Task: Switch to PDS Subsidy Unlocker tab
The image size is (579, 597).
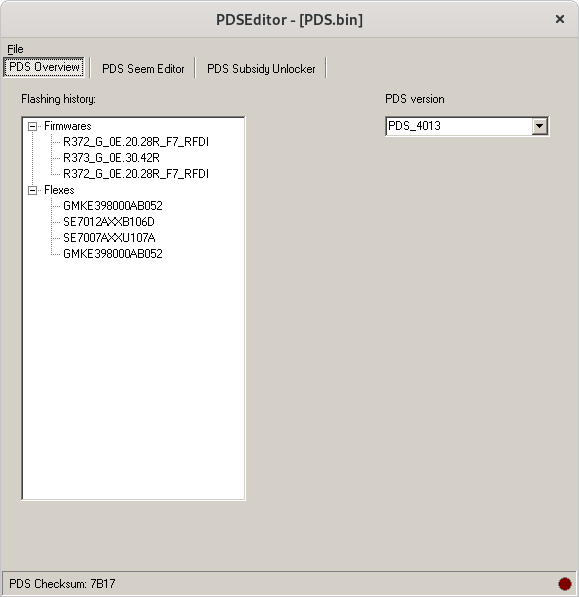Action: (261, 69)
